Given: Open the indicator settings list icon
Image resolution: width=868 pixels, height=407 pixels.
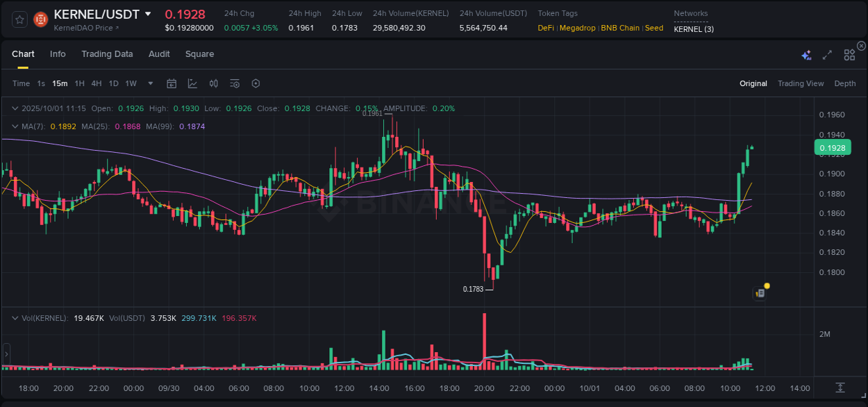Looking at the screenshot, I should (235, 83).
